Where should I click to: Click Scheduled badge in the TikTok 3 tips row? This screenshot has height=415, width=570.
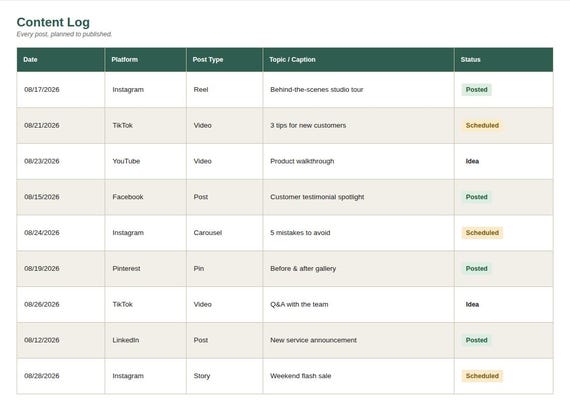click(x=482, y=125)
